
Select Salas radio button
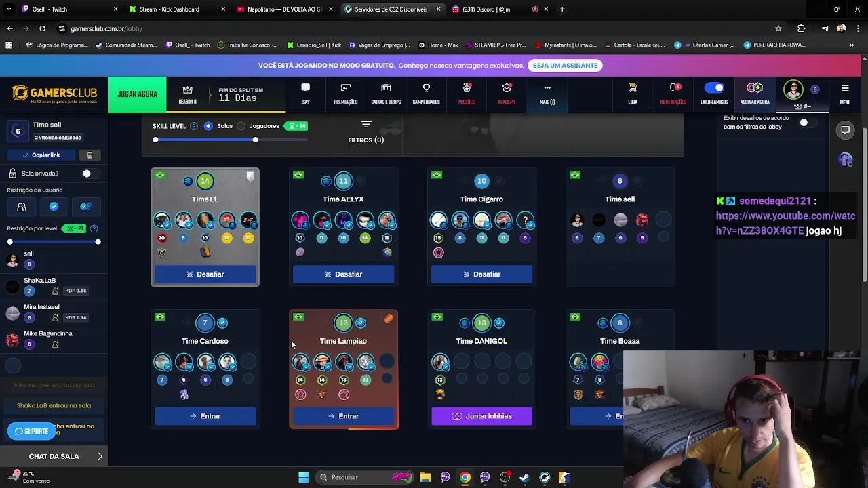(x=208, y=126)
